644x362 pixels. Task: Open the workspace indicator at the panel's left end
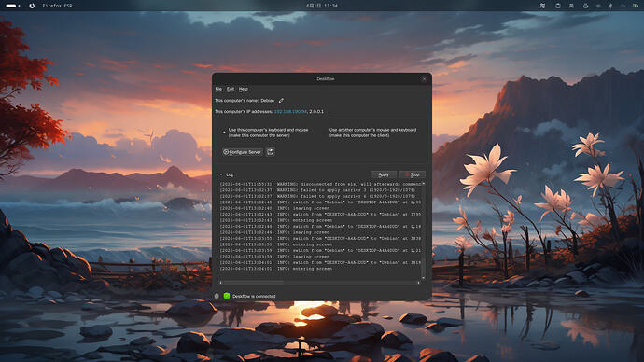click(13, 6)
